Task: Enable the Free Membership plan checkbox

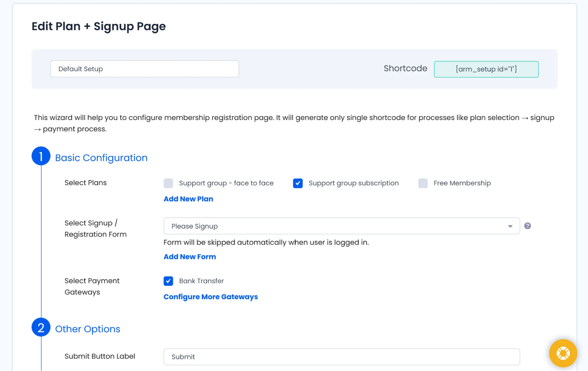Action: pos(423,183)
